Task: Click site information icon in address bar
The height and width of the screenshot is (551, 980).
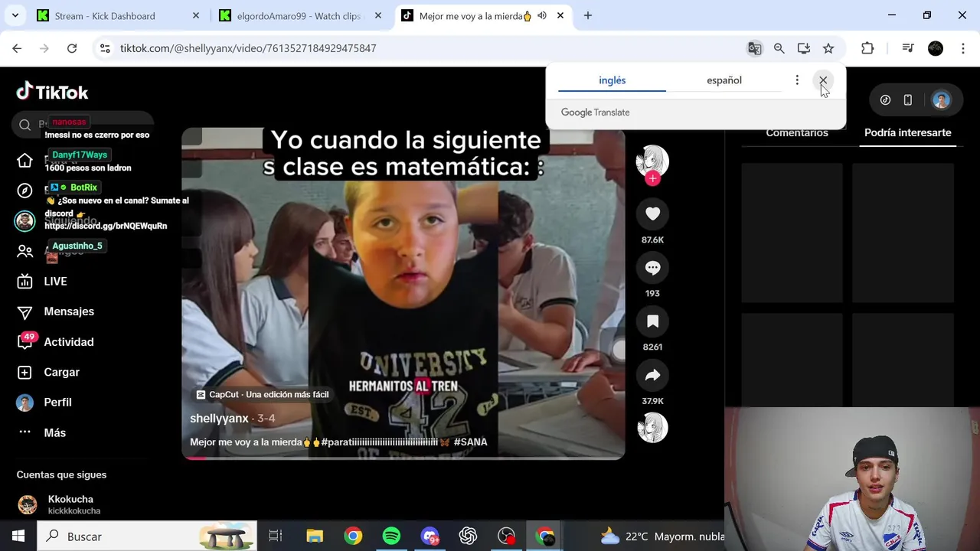Action: pyautogui.click(x=105, y=48)
